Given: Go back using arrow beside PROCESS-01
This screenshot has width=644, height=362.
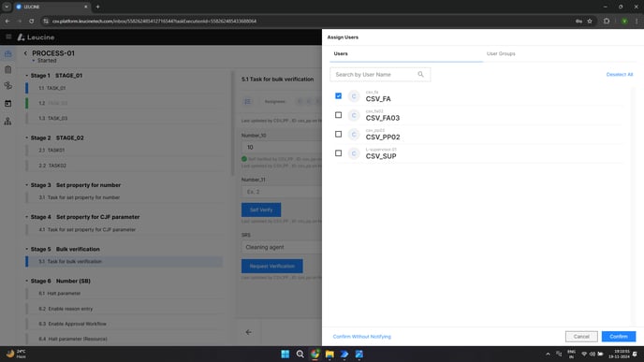Looking at the screenshot, I should click(x=25, y=53).
